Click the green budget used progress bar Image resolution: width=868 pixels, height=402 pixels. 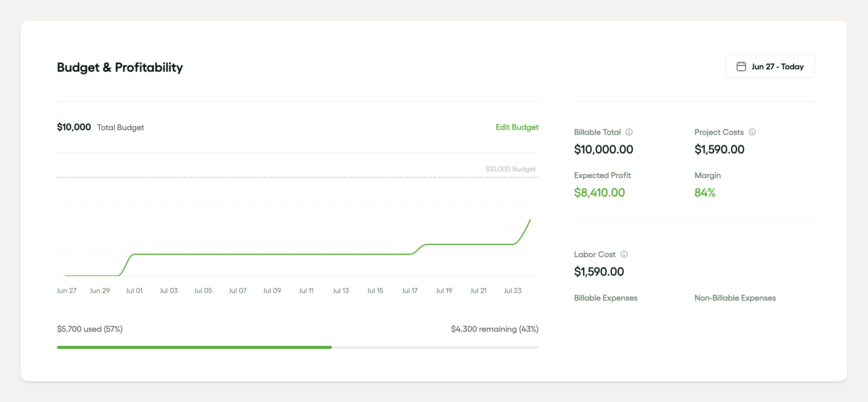(x=194, y=347)
